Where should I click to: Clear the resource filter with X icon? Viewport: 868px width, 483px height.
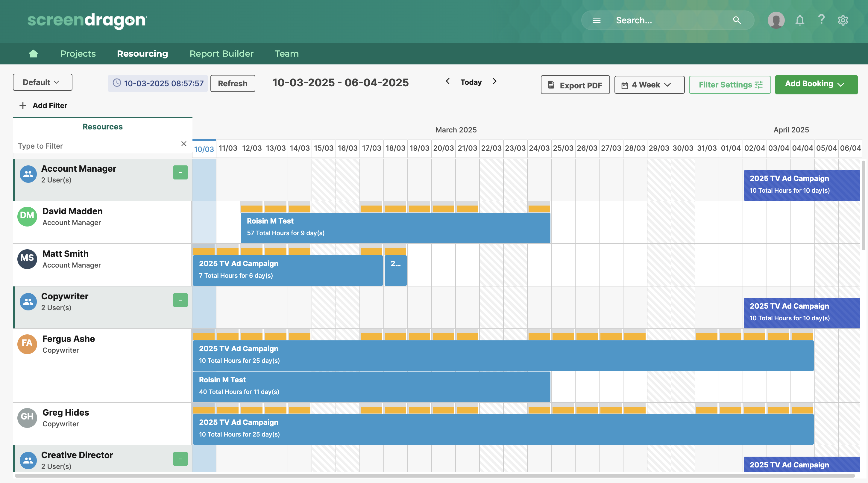184,144
